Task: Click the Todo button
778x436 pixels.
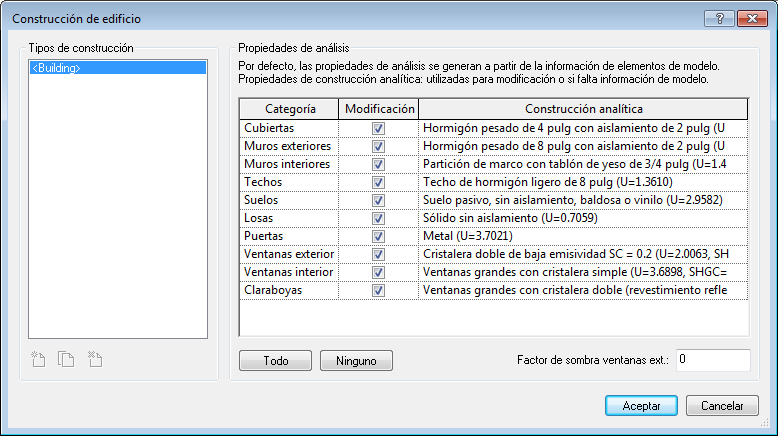Action: click(275, 361)
